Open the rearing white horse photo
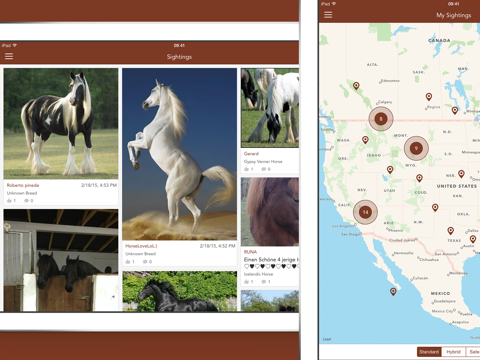The height and width of the screenshot is (360, 480). pyautogui.click(x=179, y=154)
